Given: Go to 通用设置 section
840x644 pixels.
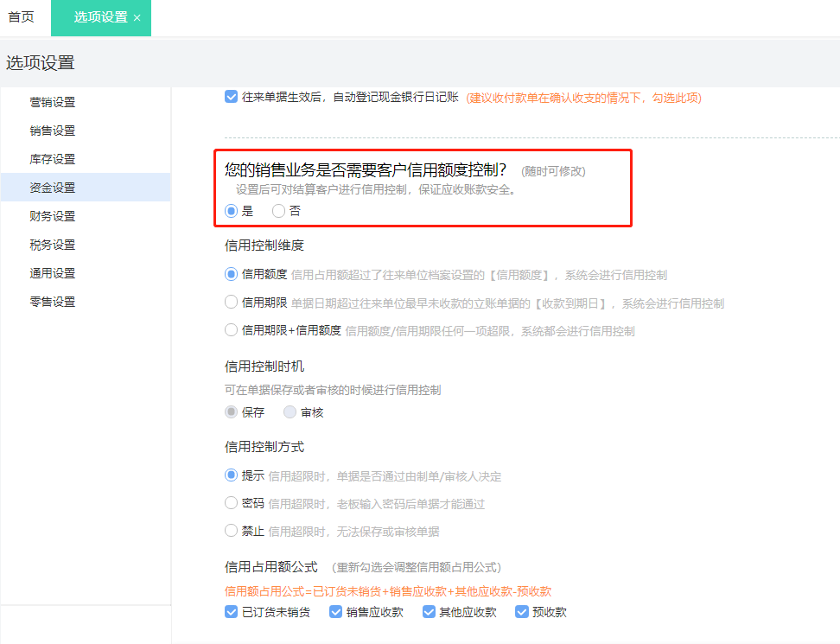Looking at the screenshot, I should point(53,273).
